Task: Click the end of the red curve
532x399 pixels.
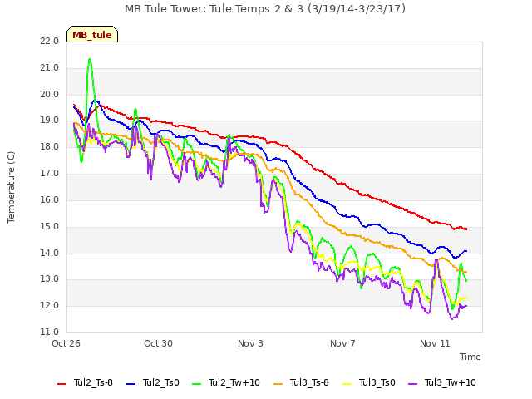Action: coord(466,229)
